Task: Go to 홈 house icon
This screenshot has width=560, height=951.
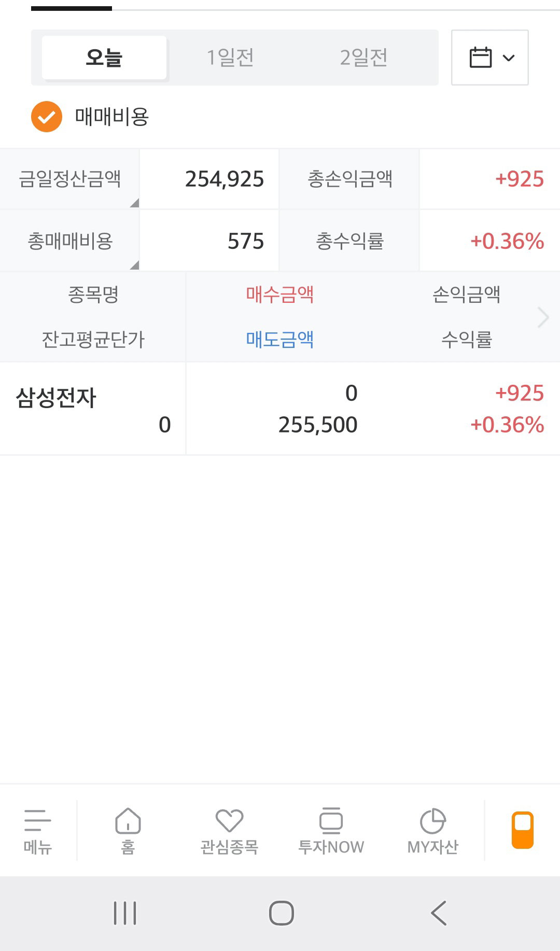Action: [x=128, y=820]
